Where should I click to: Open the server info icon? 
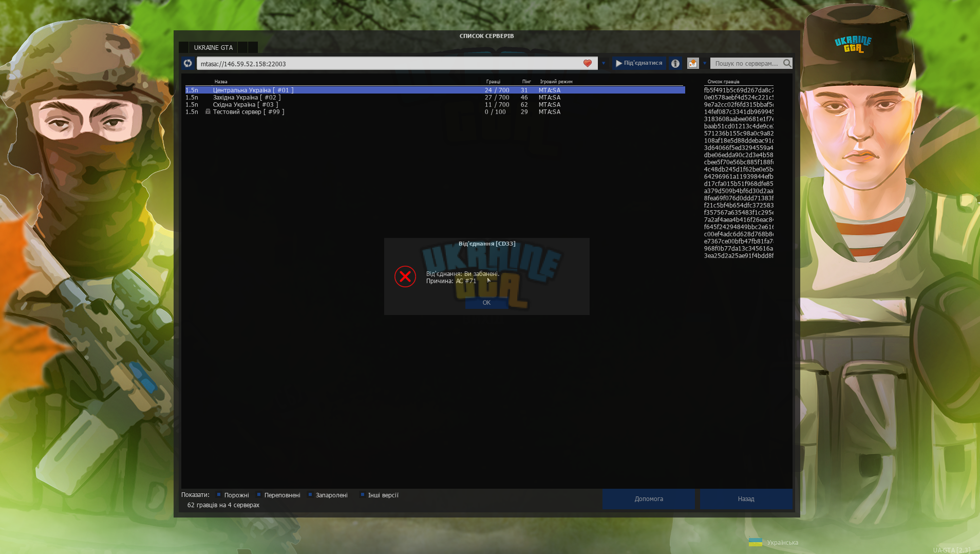pos(675,63)
